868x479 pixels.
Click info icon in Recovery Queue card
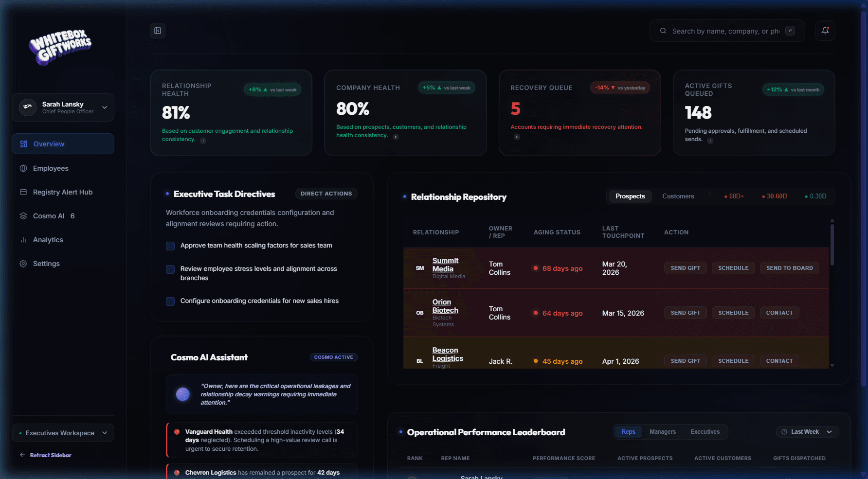pos(517,137)
